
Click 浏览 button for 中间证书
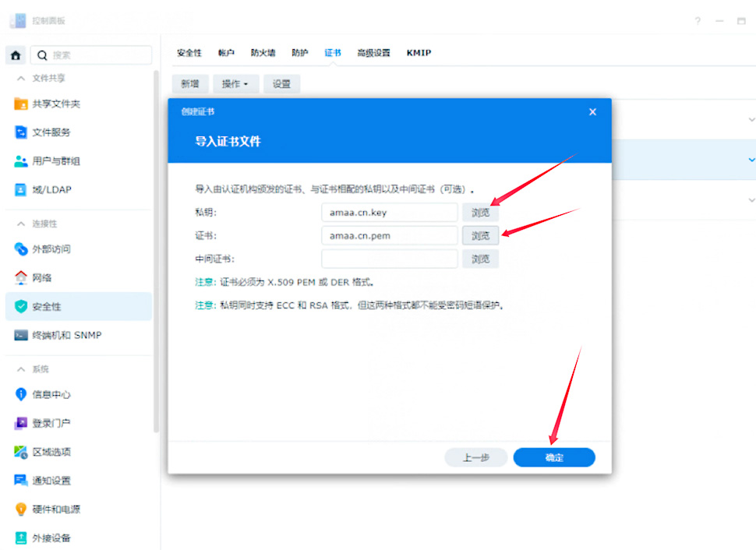(480, 259)
